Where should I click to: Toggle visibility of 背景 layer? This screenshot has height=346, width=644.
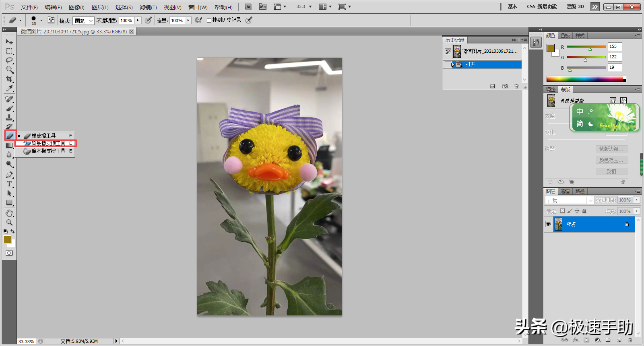[548, 224]
